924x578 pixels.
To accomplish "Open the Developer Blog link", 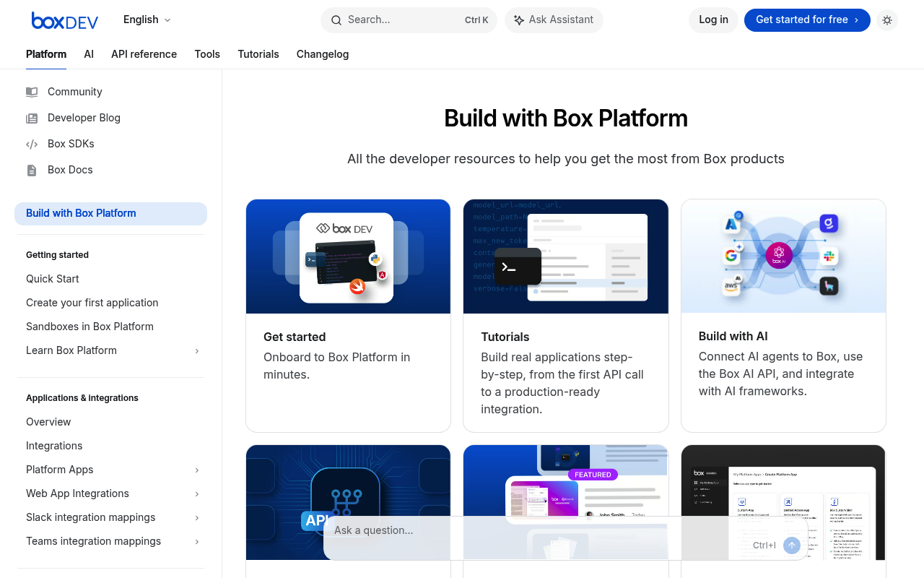I will [x=84, y=118].
